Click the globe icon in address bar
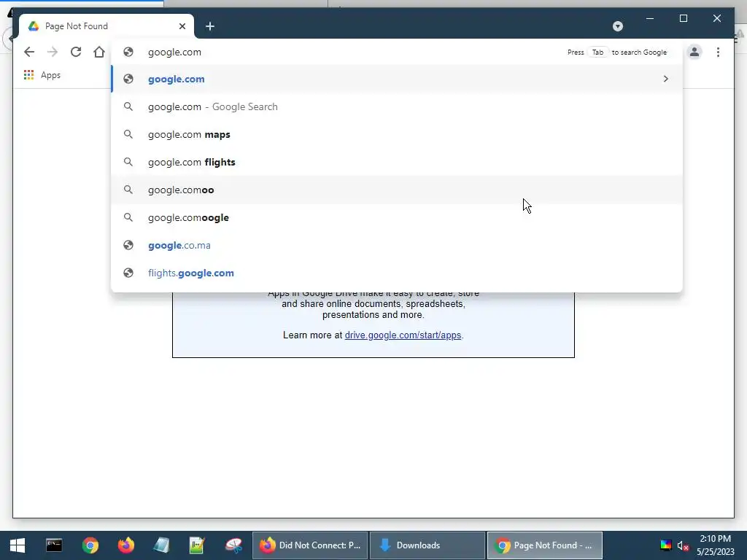Screen dimensions: 747x560 pos(128,52)
